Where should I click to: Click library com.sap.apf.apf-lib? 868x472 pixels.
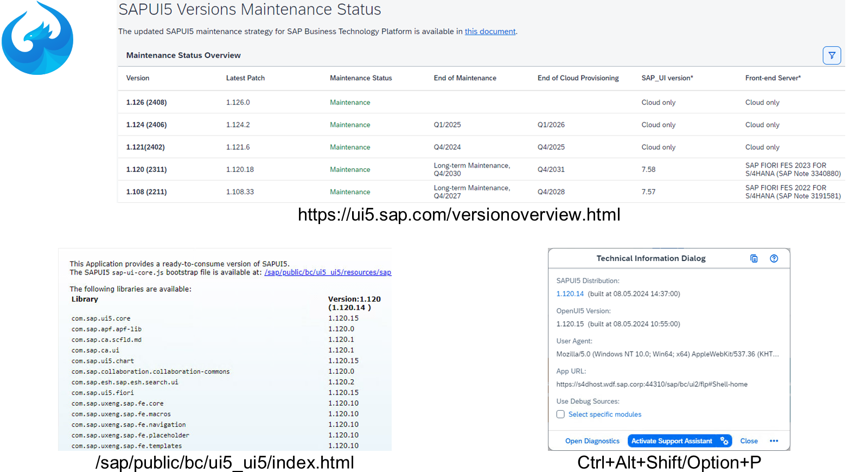[106, 329]
